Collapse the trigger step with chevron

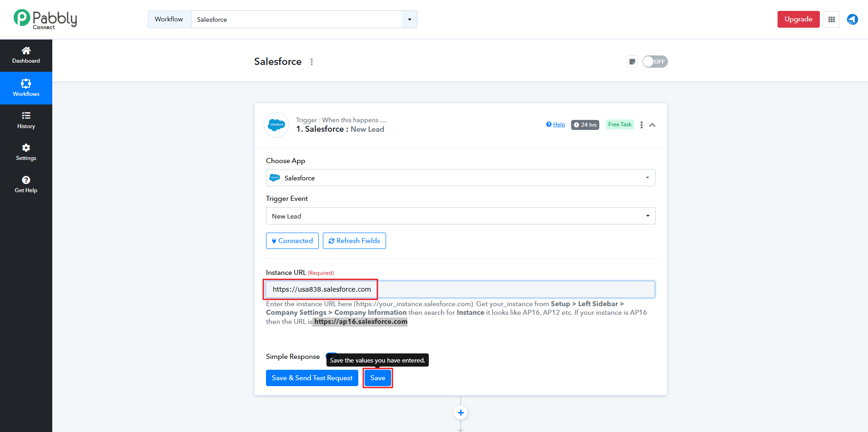click(652, 125)
